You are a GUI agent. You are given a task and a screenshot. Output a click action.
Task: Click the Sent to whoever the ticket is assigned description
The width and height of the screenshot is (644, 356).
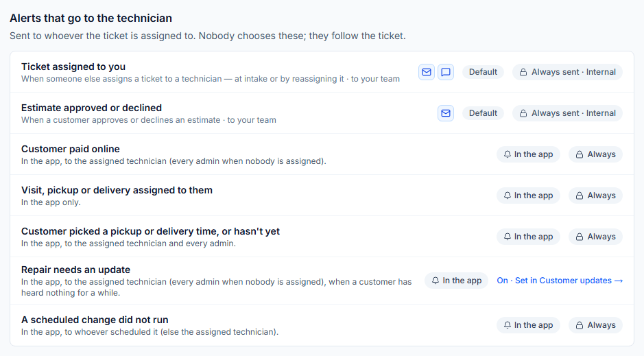point(207,36)
